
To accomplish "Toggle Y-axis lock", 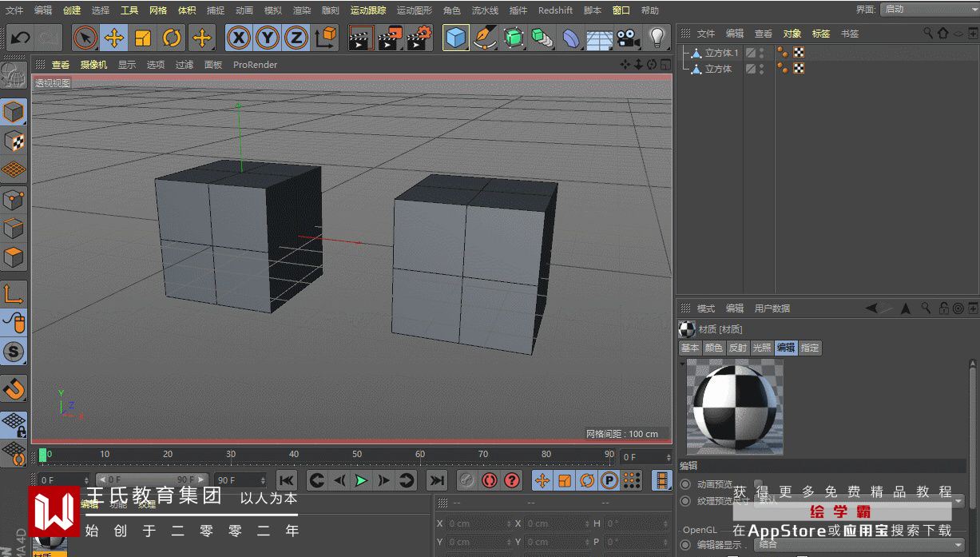I will 267,38.
